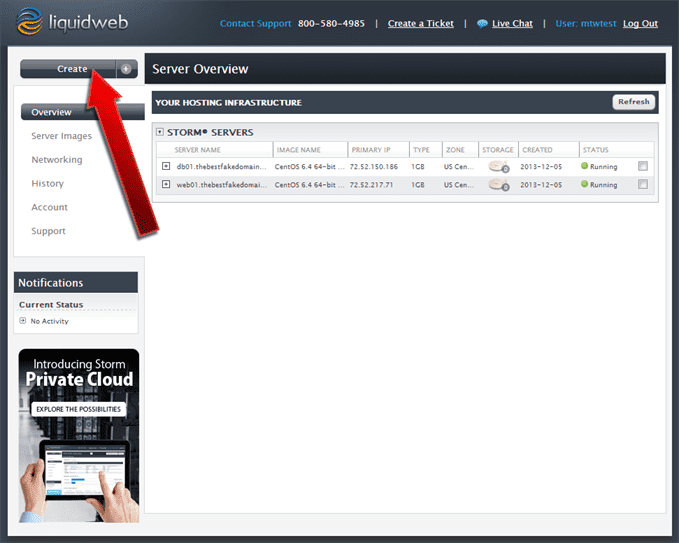
Task: Click the Log Out link
Action: pos(640,24)
